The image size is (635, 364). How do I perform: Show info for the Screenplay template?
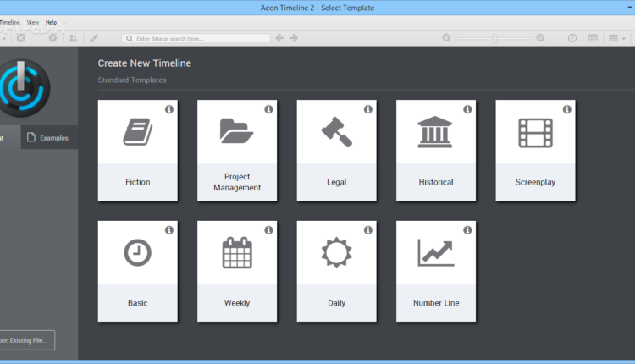[x=567, y=109]
